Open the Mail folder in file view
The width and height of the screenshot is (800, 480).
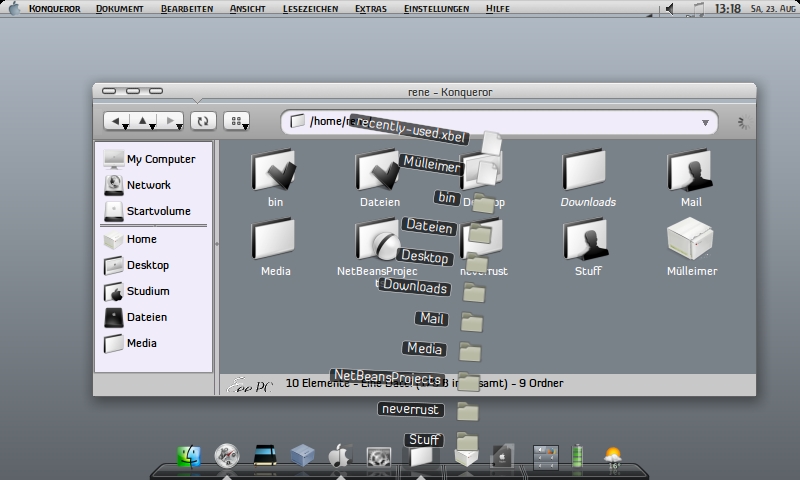(691, 178)
